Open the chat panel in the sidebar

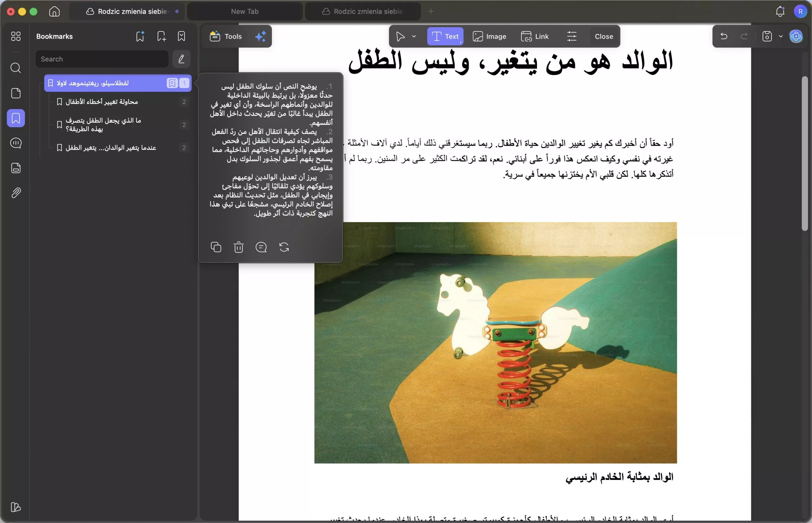click(x=16, y=143)
